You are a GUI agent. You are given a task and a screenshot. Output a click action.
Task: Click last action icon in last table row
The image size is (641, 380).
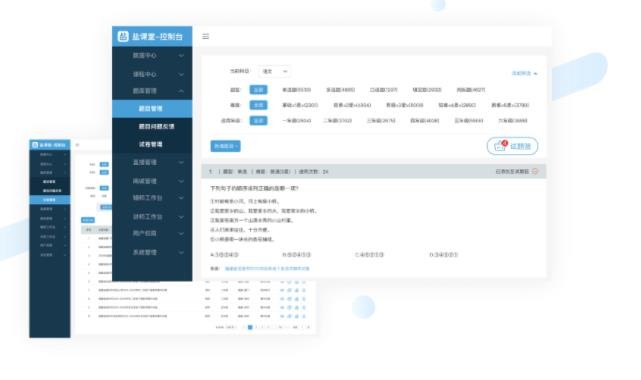pyautogui.click(x=304, y=316)
